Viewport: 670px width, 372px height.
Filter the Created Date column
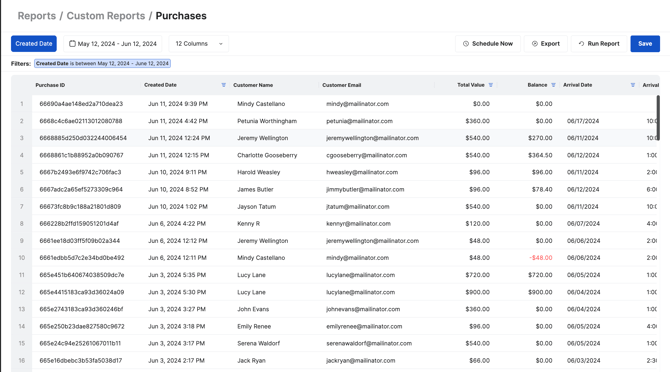pos(223,85)
